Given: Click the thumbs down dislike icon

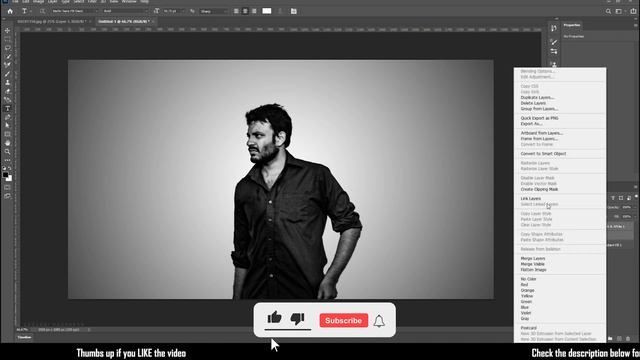Looking at the screenshot, I should click(x=298, y=318).
